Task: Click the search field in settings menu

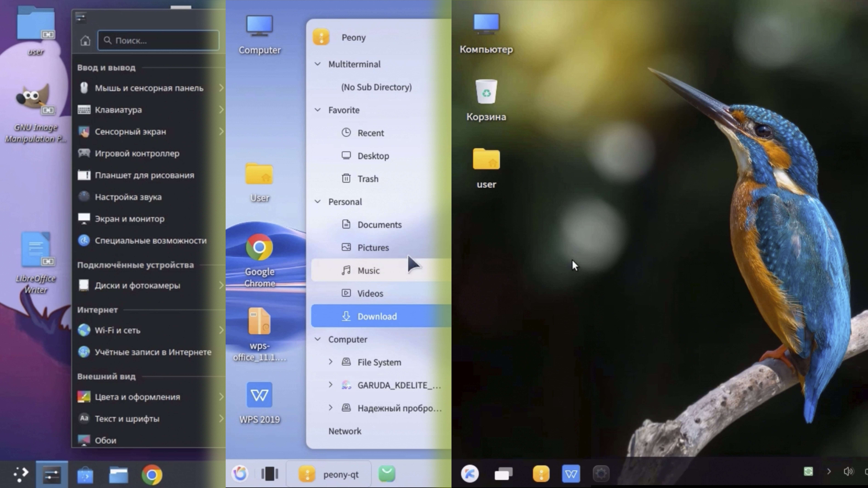Action: pos(158,40)
